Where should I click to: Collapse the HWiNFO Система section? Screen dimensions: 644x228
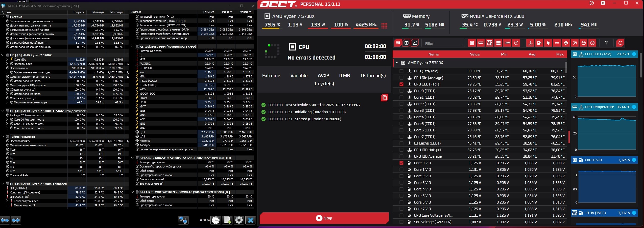(x=3, y=17)
